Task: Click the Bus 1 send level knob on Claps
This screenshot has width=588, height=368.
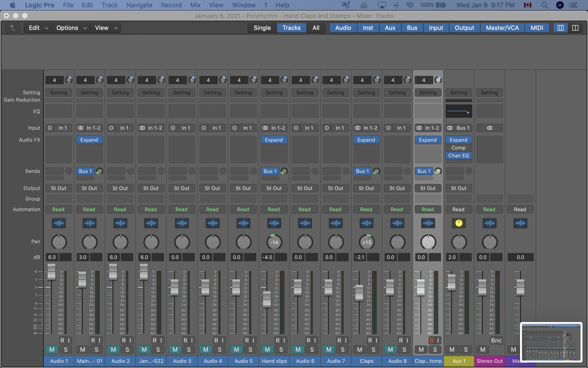Action: (x=377, y=171)
